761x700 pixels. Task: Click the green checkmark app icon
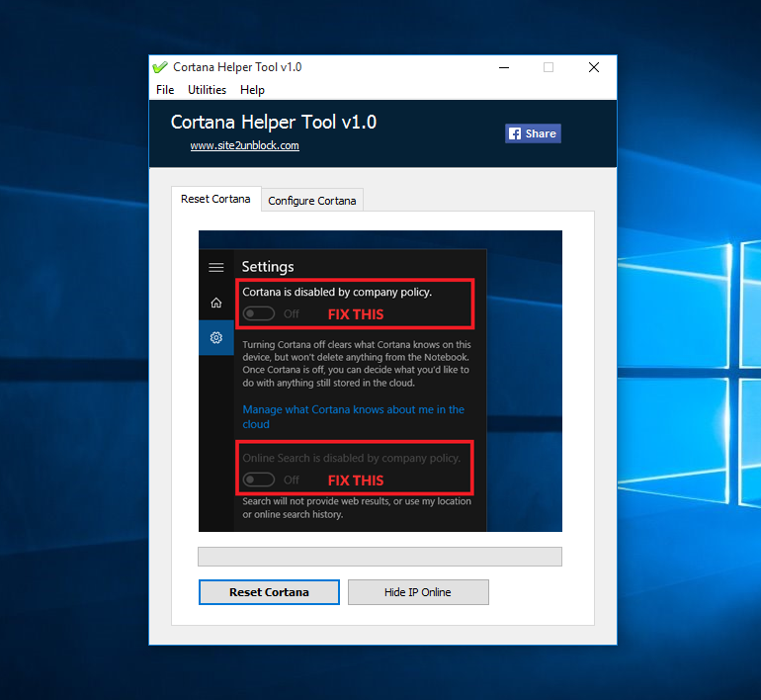point(160,67)
